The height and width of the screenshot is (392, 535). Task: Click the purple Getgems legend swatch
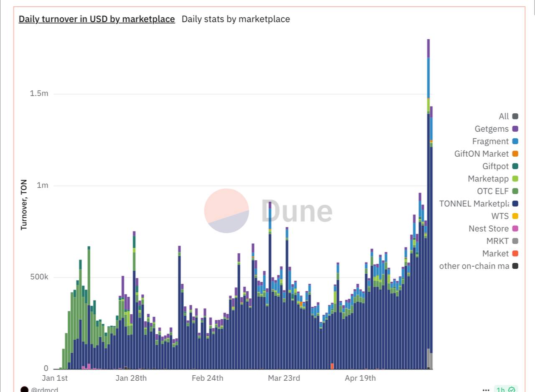(515, 129)
